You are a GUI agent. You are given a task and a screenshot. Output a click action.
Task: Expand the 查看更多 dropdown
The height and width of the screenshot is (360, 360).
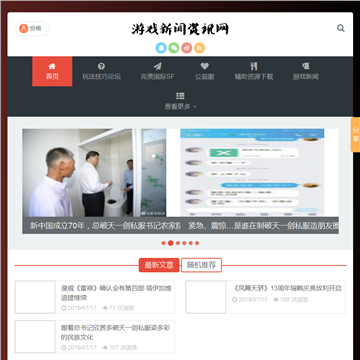pos(180,101)
